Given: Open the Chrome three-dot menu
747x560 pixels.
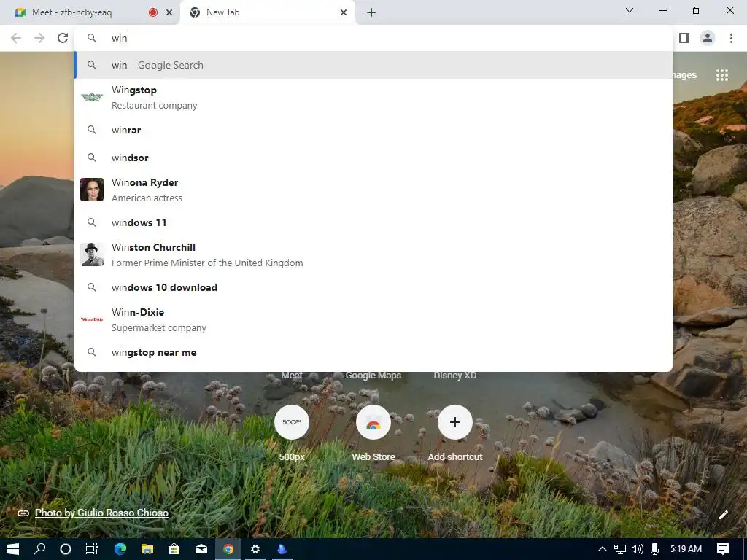Looking at the screenshot, I should coord(731,38).
